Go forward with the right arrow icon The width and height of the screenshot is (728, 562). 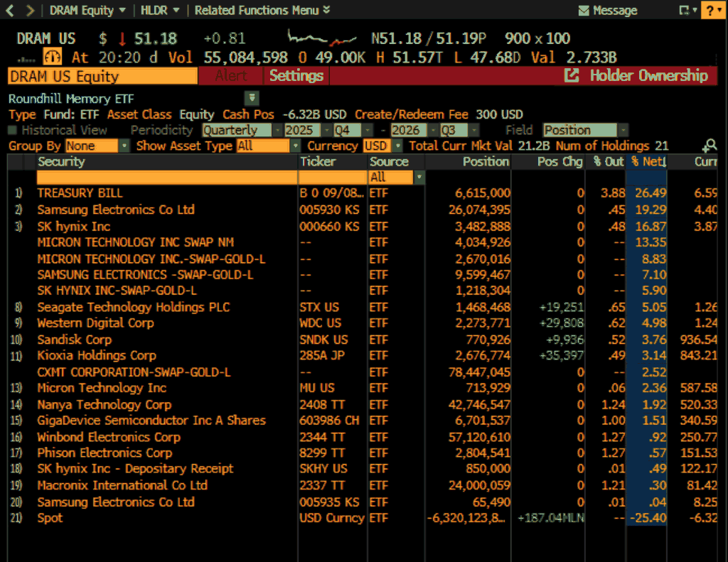coord(30,10)
